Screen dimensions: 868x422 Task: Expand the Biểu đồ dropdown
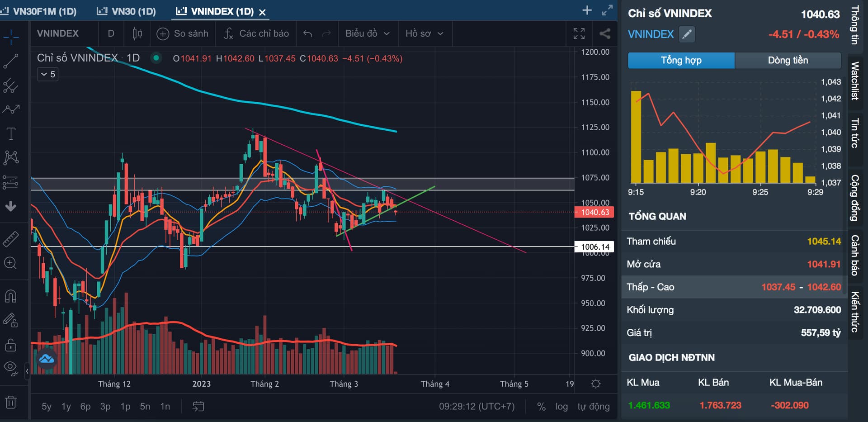click(367, 33)
